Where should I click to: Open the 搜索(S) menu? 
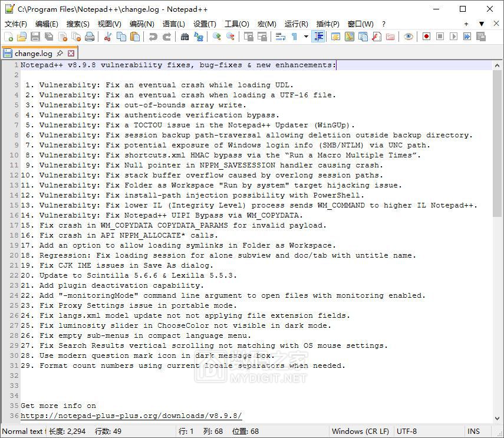pos(78,24)
